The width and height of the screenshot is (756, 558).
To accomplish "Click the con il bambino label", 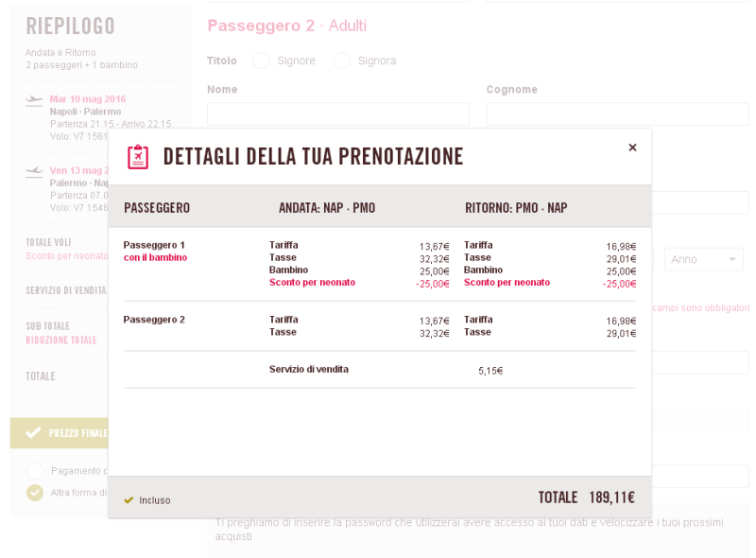I will coord(155,258).
